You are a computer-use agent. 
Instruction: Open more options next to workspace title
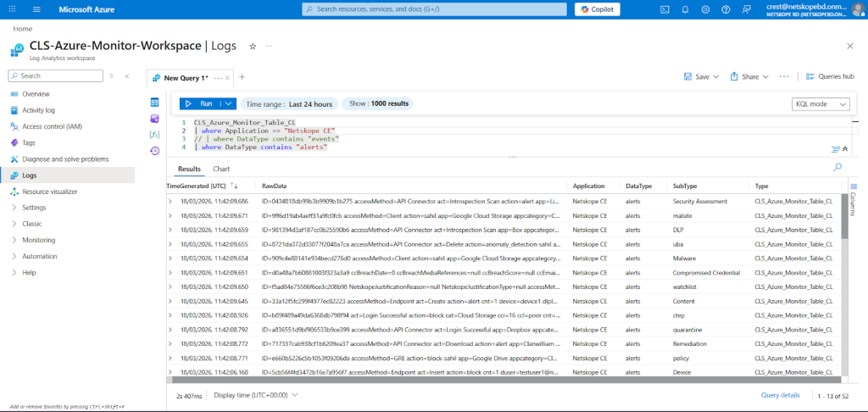click(x=269, y=46)
